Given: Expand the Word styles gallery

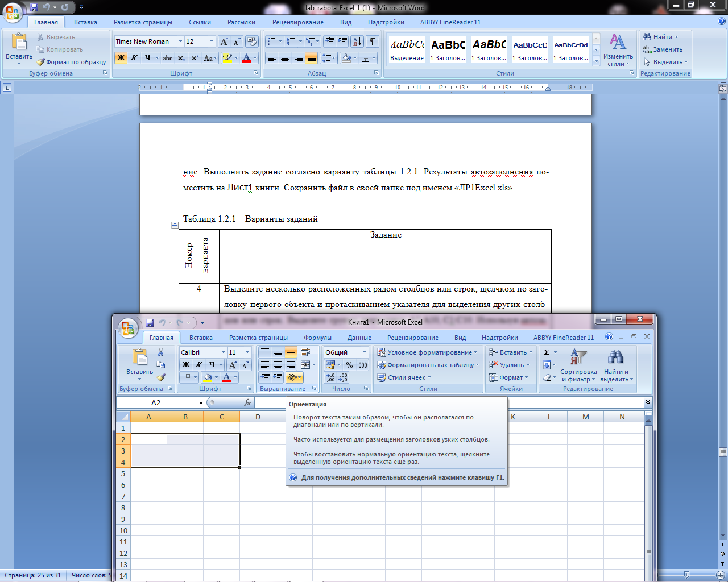Looking at the screenshot, I should 596,60.
